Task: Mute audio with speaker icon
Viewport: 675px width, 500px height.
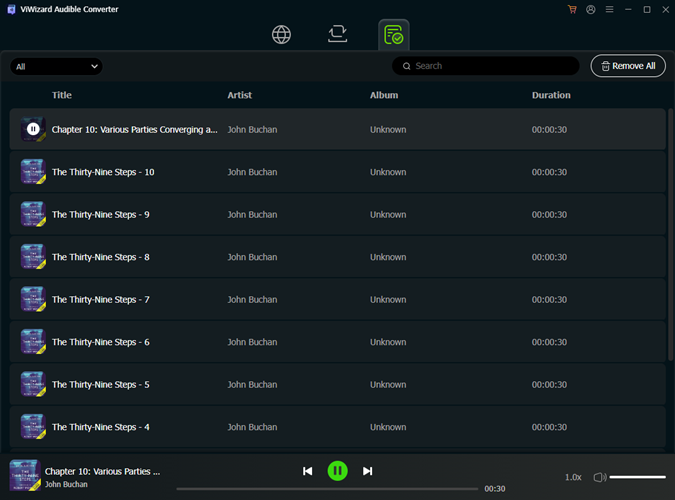Action: tap(600, 477)
